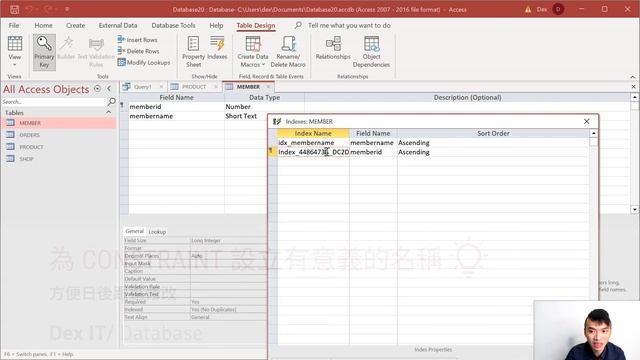Click the Insert Rows command
Viewport: 640px width, 360px height.
pyautogui.click(x=137, y=40)
